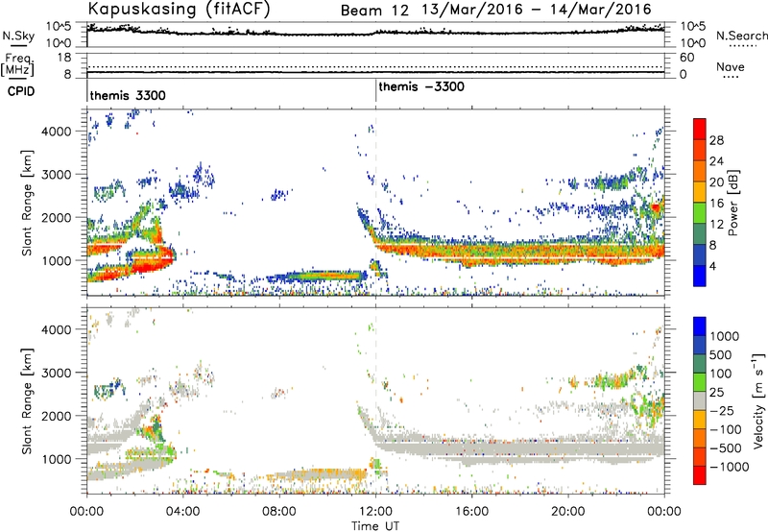Click the 4000 km tick of velocity panel
This screenshot has height=532, width=768.
(57, 329)
